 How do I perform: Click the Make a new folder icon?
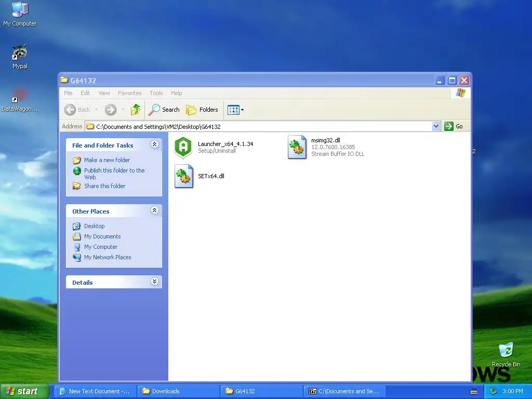[77, 160]
